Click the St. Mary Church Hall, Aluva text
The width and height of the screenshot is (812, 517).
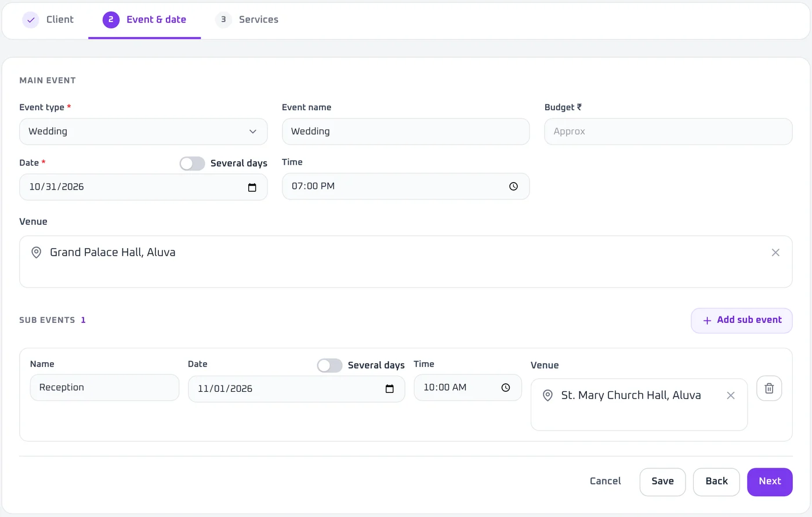[x=631, y=395]
